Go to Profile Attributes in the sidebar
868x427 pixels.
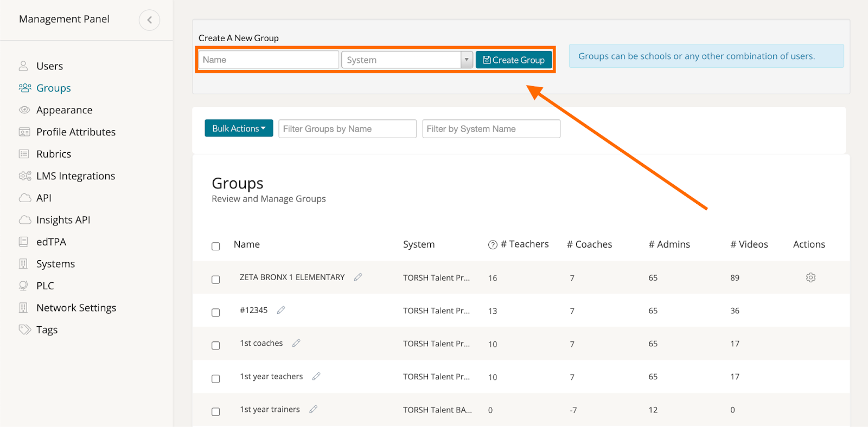(75, 132)
